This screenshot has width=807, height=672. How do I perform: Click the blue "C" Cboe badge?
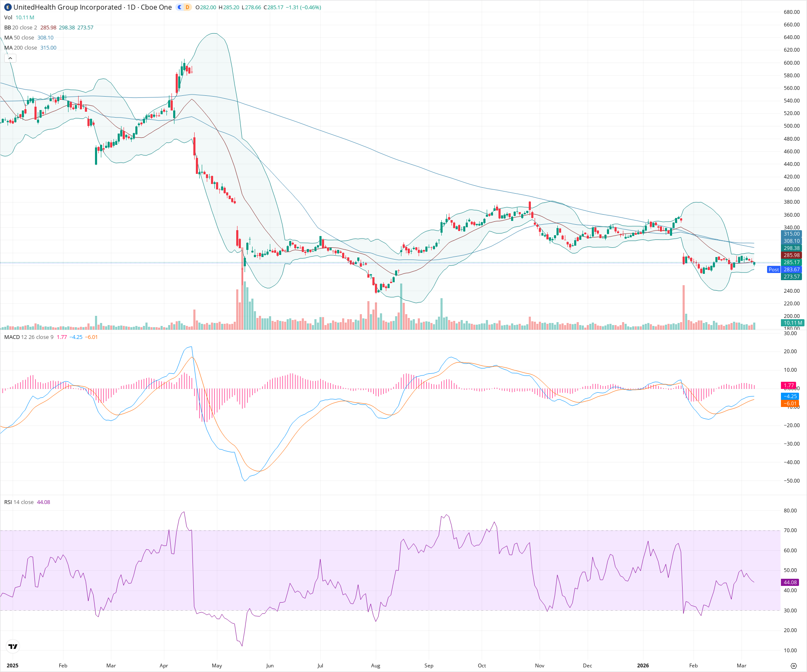point(179,7)
